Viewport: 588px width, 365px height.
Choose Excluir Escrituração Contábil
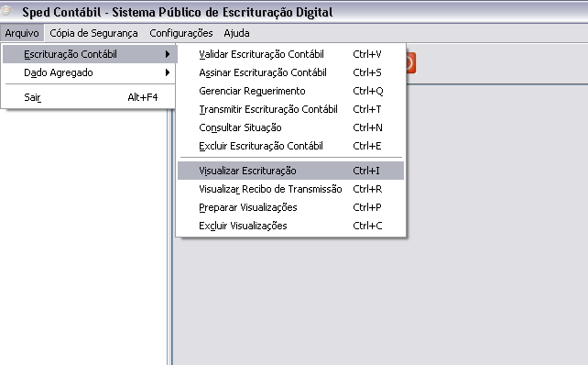[x=290, y=146]
